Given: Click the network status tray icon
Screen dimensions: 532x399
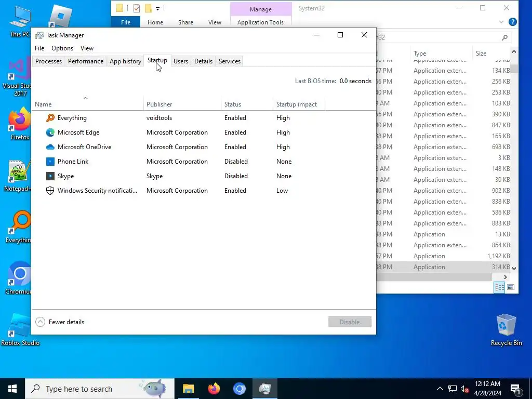Looking at the screenshot, I should coord(453,389).
